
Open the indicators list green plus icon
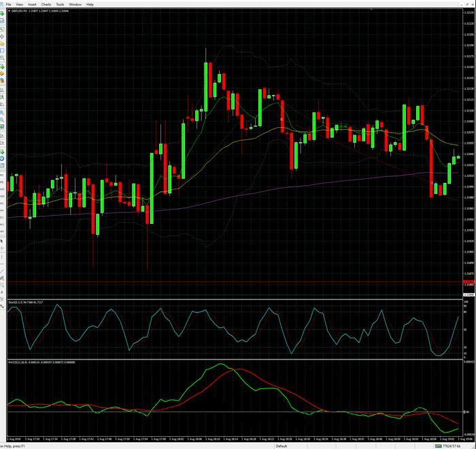pos(2,151)
